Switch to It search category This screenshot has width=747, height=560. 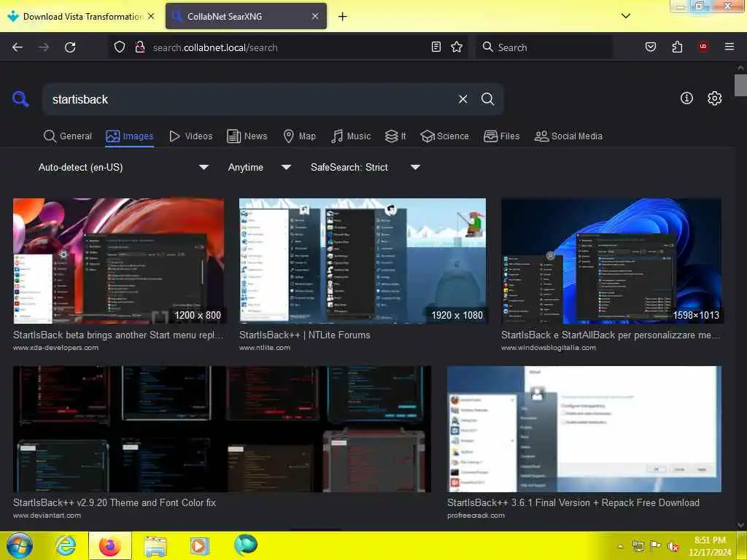click(395, 136)
